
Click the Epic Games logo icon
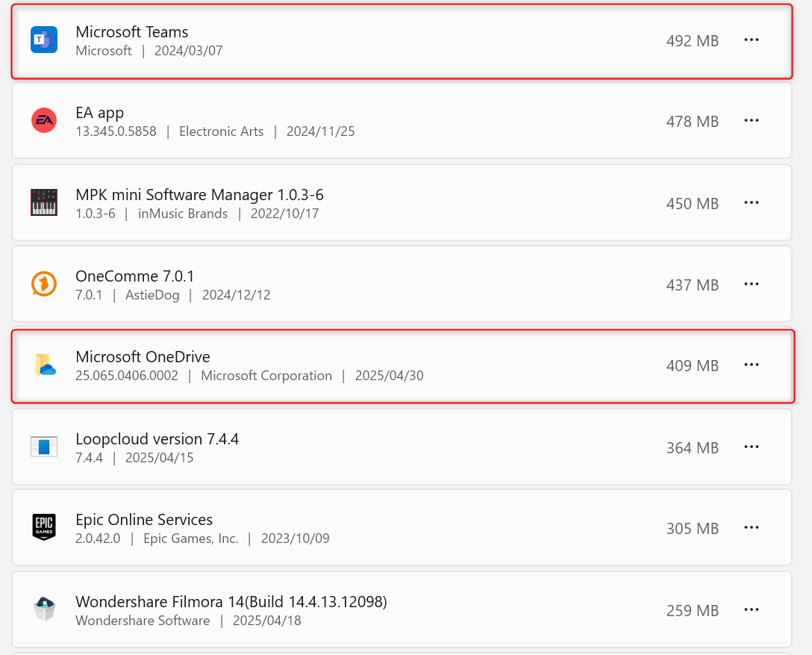44,527
